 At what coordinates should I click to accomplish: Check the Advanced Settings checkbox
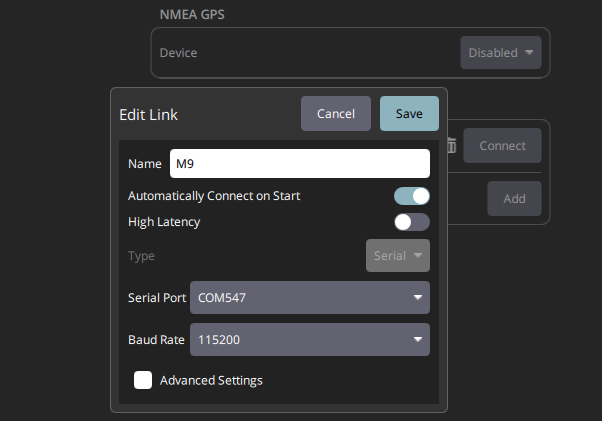coord(143,380)
